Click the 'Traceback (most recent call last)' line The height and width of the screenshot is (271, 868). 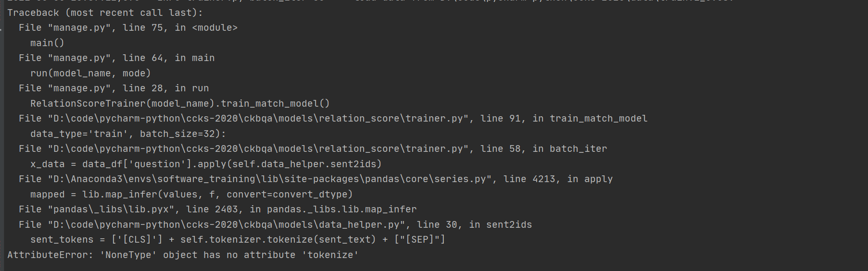(x=105, y=13)
